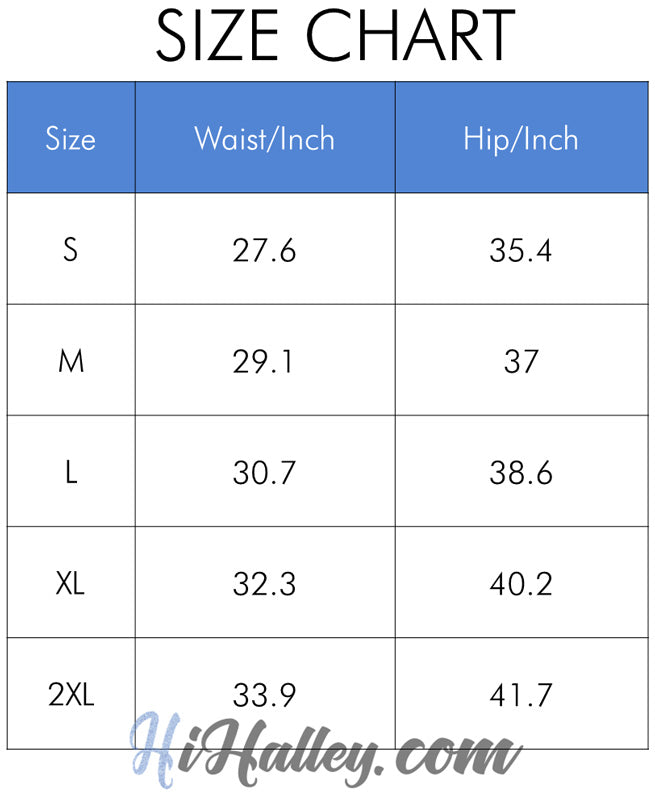Select waist value 32.3
The height and width of the screenshot is (800, 655).
click(265, 583)
